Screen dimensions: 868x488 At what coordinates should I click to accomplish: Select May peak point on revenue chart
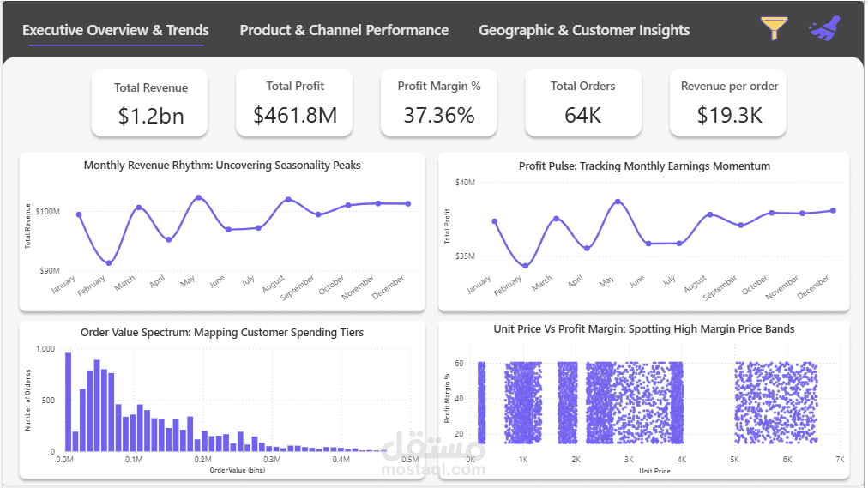point(199,197)
